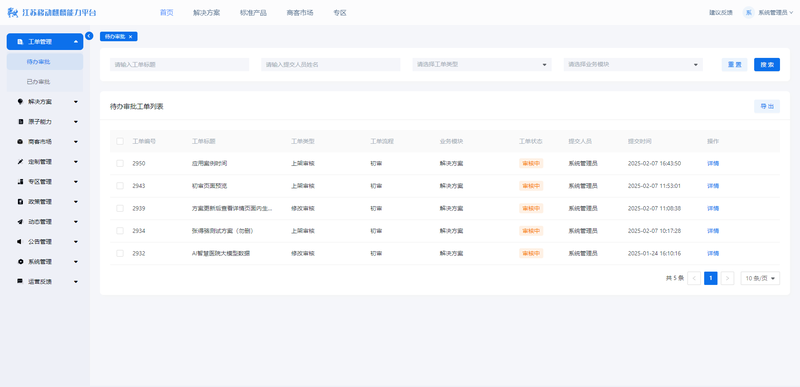Open 详情 for work order 2932
This screenshot has height=387, width=800.
click(x=713, y=253)
